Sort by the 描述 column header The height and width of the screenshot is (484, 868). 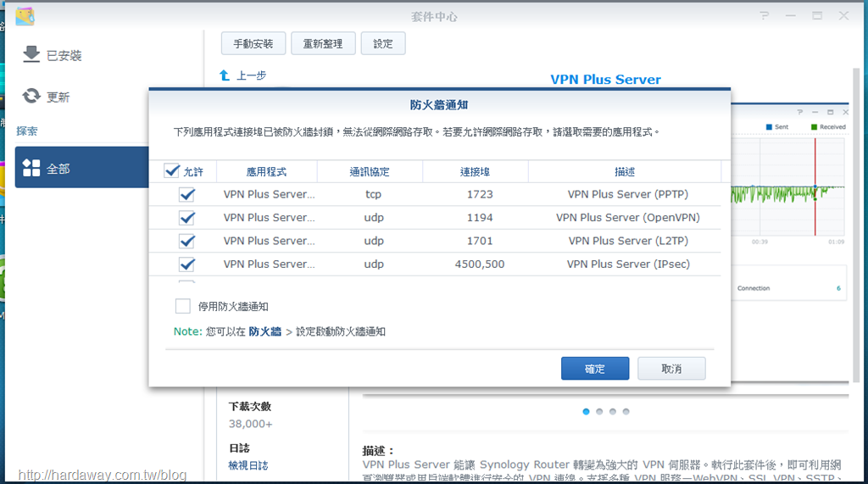click(x=625, y=172)
